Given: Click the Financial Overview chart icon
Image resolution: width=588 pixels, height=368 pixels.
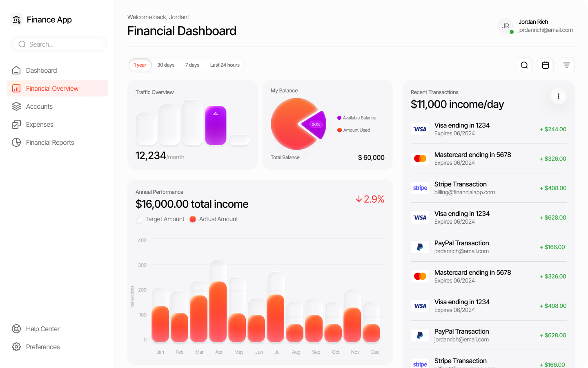Looking at the screenshot, I should [x=16, y=88].
